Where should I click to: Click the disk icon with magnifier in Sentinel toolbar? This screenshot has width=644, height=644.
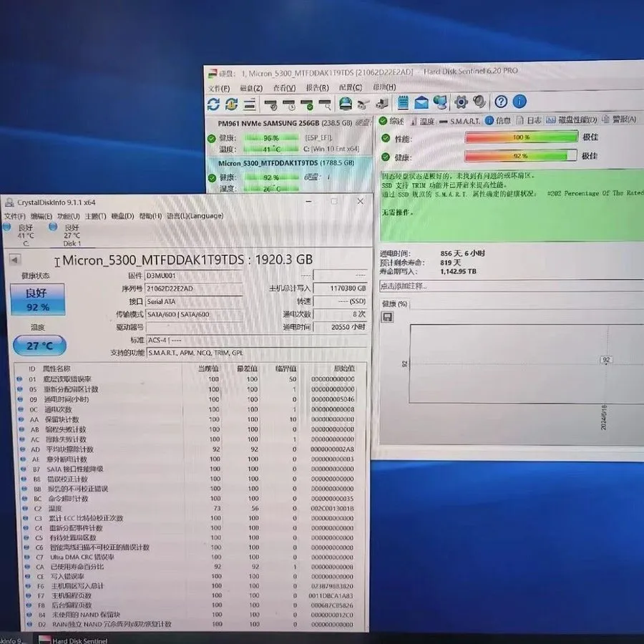click(326, 104)
